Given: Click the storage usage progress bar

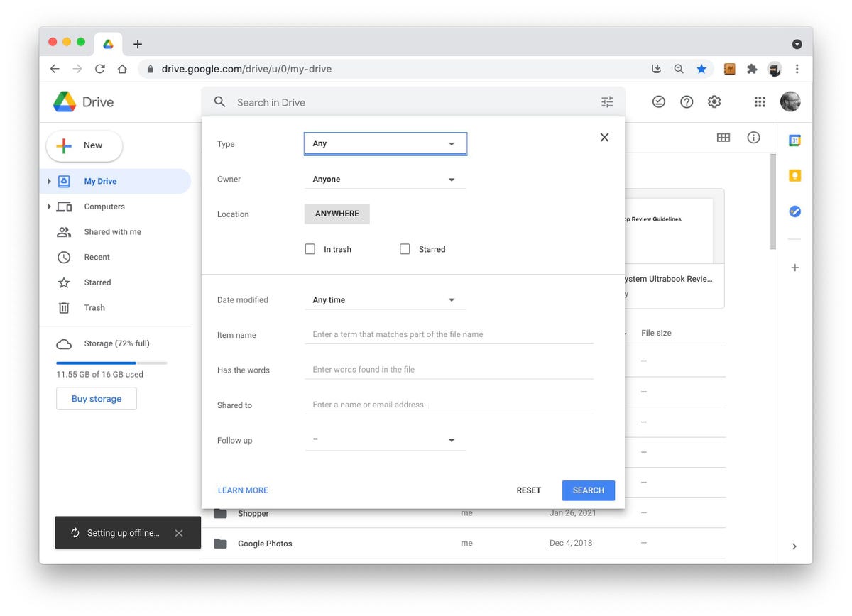Looking at the screenshot, I should tap(112, 363).
